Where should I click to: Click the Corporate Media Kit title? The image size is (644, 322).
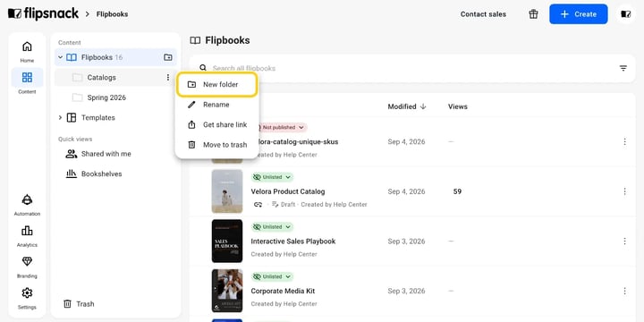coord(283,291)
